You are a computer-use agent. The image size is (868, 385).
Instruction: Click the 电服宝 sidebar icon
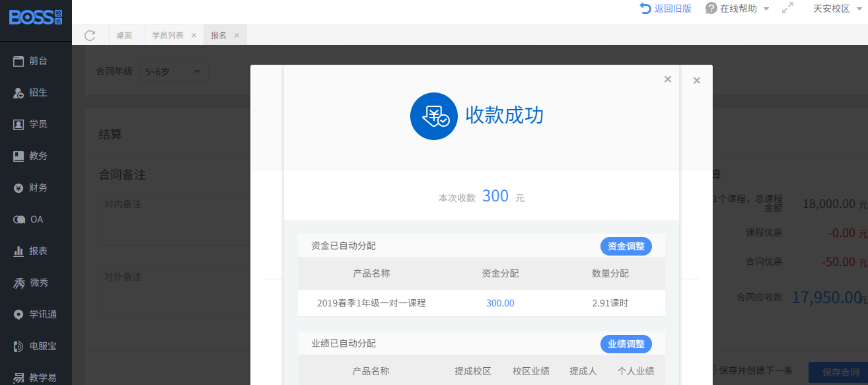tap(18, 346)
